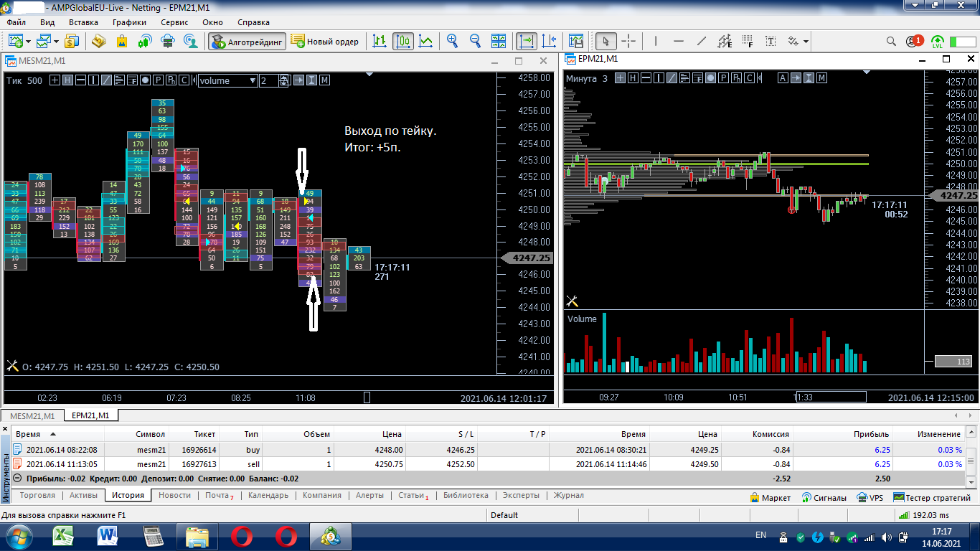Screen dimensions: 980x551
Task: Toggle the Алготрейдинг button
Action: click(248, 42)
